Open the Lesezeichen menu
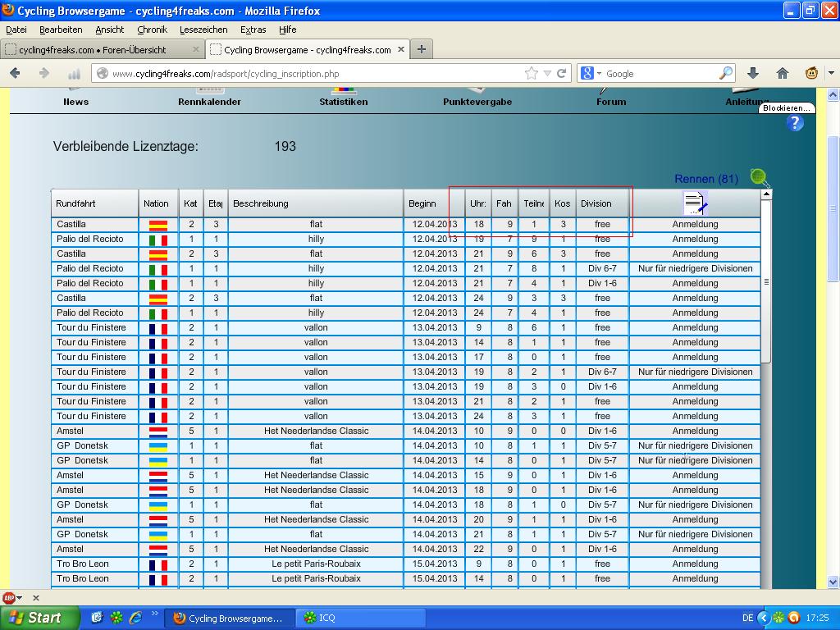The image size is (840, 630). click(x=203, y=30)
